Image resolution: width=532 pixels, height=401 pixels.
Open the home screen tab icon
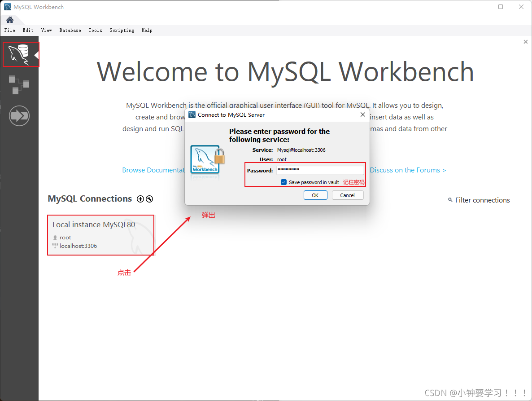[x=10, y=20]
